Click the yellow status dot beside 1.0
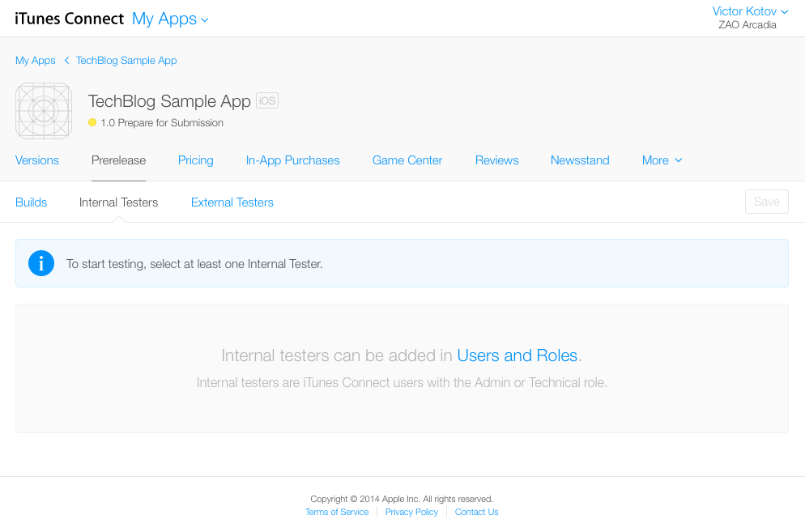 [92, 123]
